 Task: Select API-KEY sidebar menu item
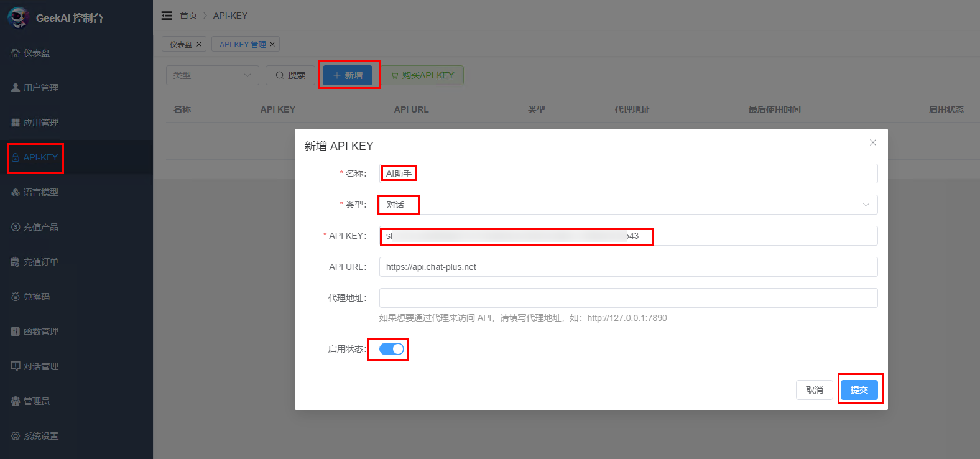coord(76,157)
